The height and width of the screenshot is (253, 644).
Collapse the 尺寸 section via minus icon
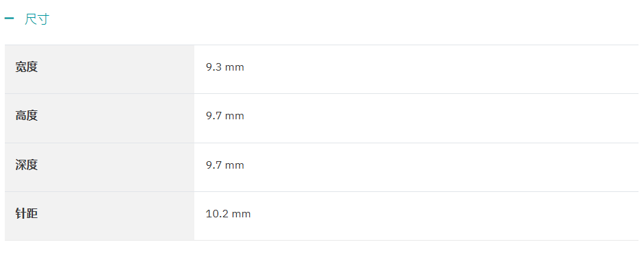[x=9, y=19]
